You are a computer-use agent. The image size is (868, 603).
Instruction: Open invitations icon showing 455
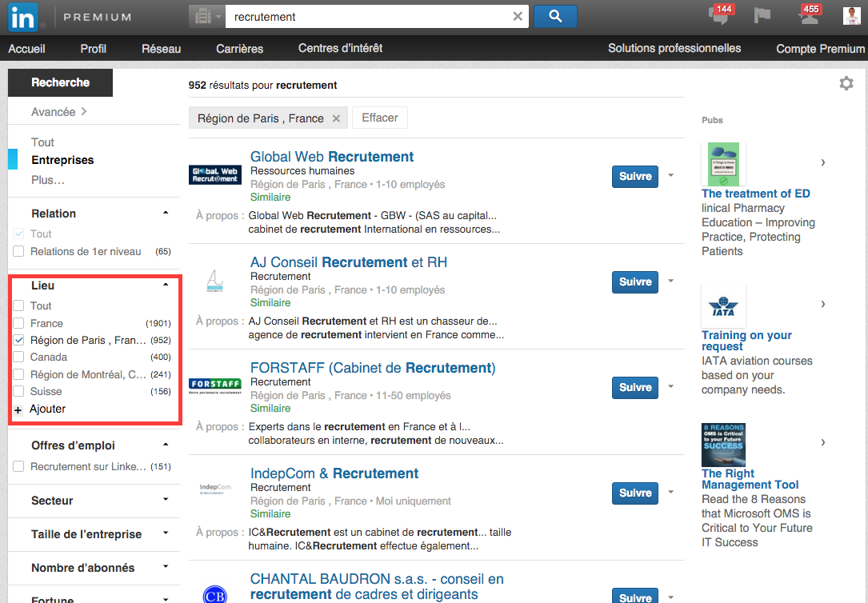click(x=810, y=16)
